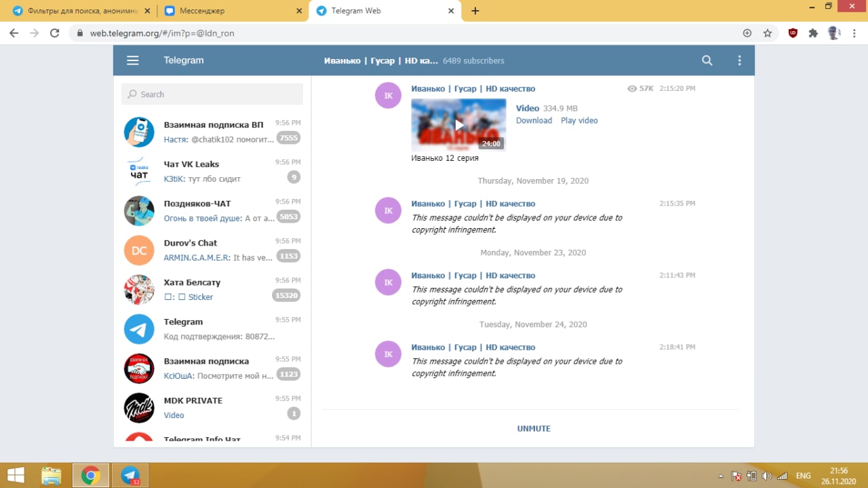Click the Durov's Chat DC avatar
This screenshot has height=488, width=868.
pyautogui.click(x=139, y=250)
